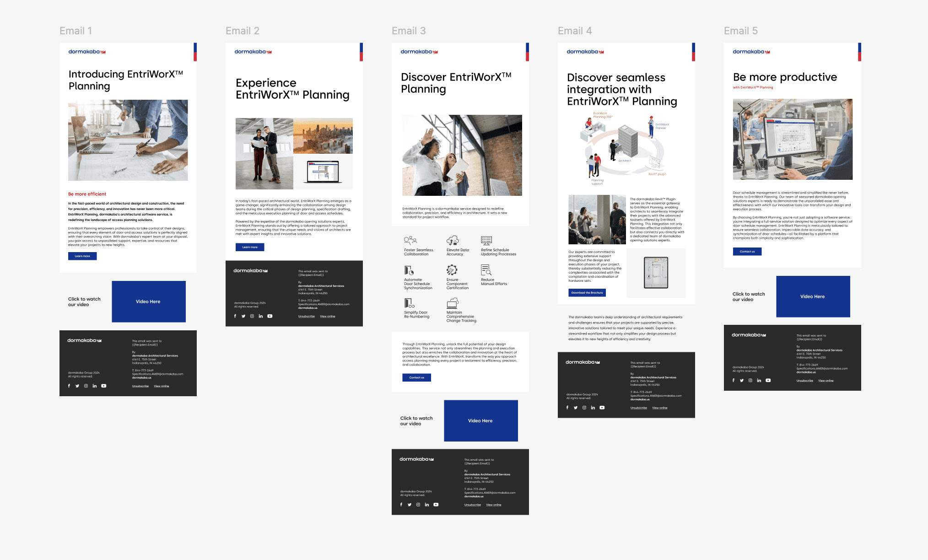Select the Twitter icon in Email 2 footer

click(x=243, y=316)
